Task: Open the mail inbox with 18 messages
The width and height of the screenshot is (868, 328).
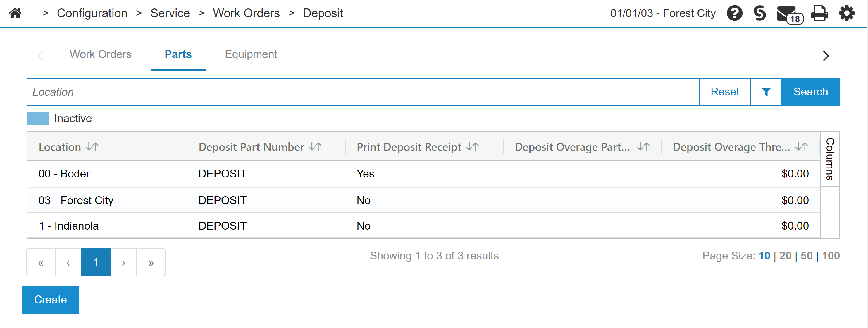Action: coord(790,15)
